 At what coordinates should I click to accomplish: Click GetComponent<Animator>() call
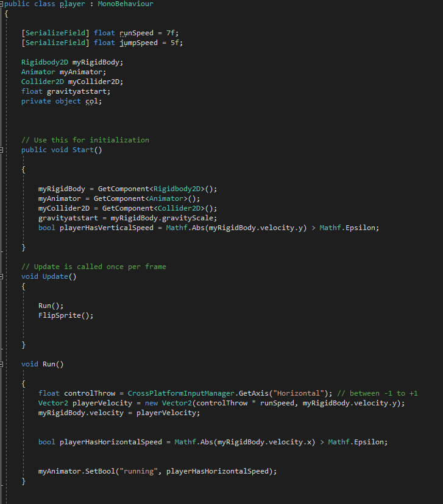click(x=147, y=198)
